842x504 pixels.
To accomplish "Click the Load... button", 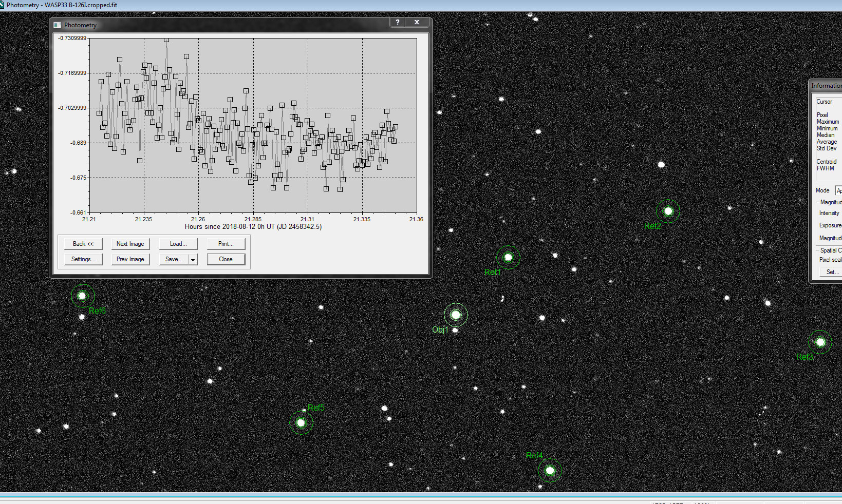I will [178, 244].
